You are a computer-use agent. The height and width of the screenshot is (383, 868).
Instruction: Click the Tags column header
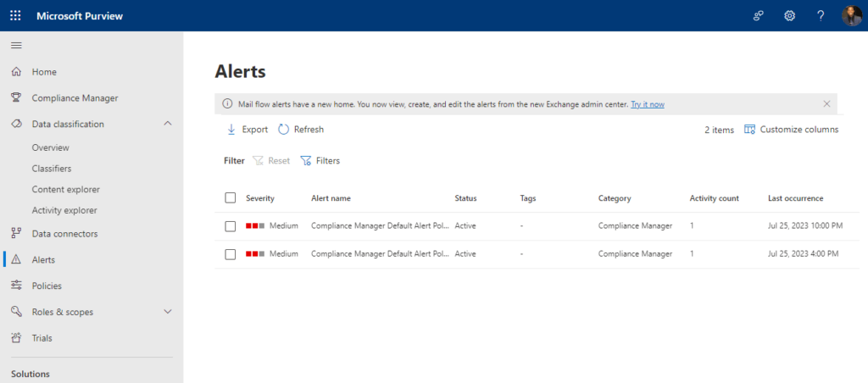click(528, 198)
